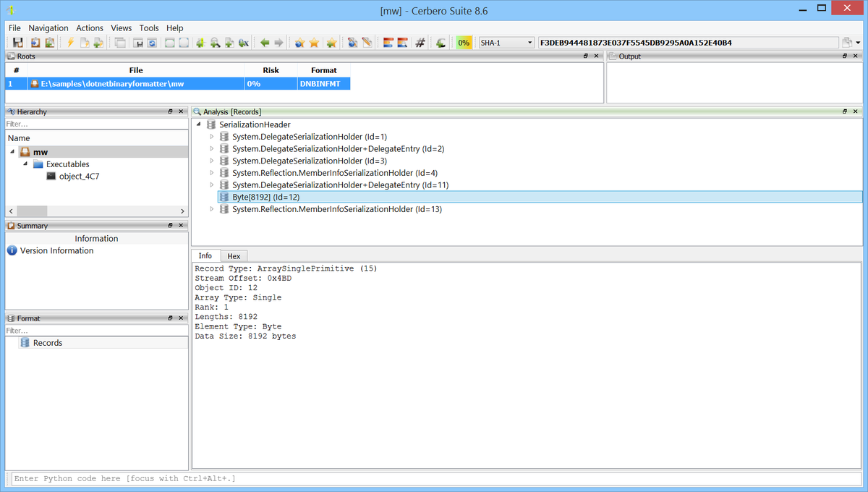Switch to the Hex tab
The height and width of the screenshot is (492, 868).
tap(234, 256)
